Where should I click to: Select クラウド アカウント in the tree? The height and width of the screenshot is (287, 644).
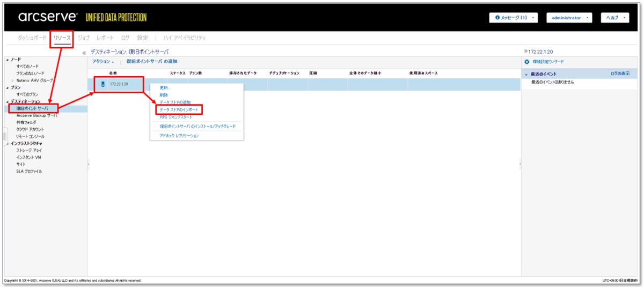31,129
